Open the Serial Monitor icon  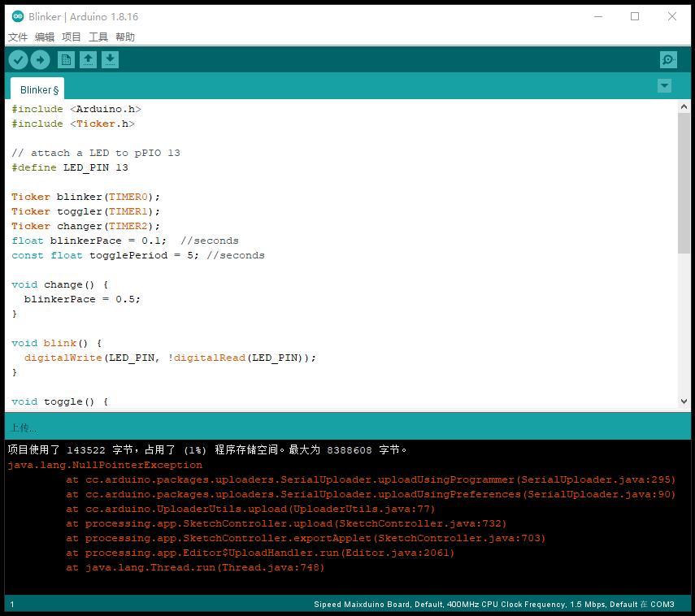(x=668, y=60)
